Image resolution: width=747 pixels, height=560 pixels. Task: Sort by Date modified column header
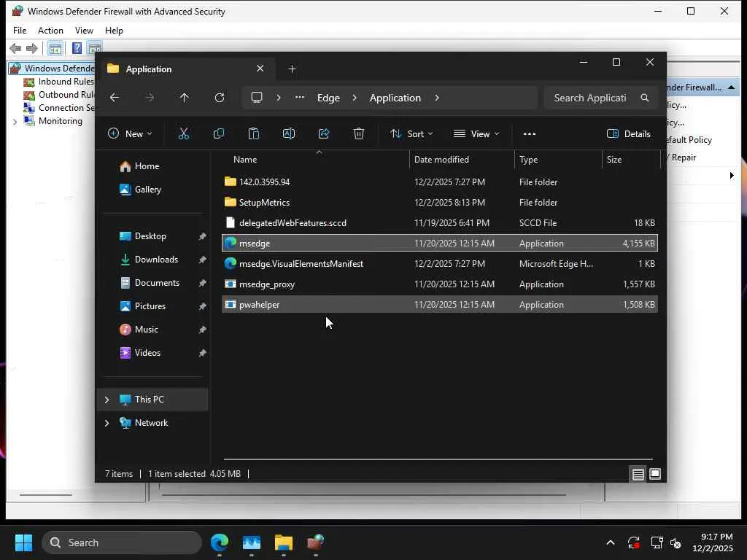point(461,160)
